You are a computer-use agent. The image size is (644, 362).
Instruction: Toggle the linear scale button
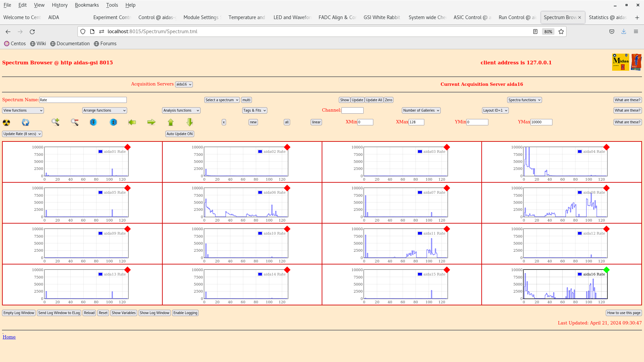pyautogui.click(x=316, y=122)
